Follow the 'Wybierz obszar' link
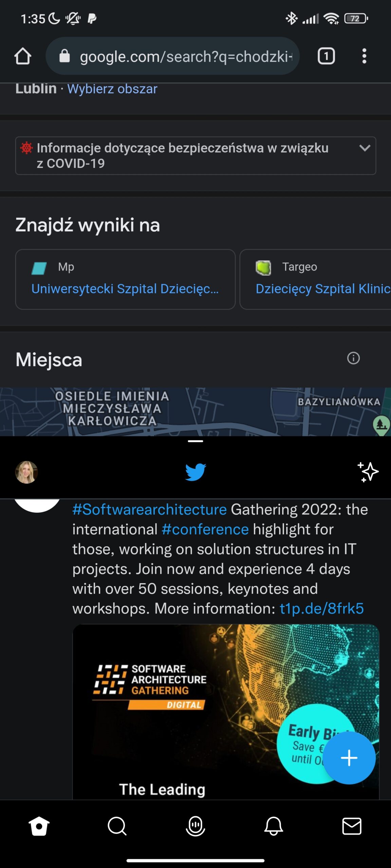 coord(112,89)
